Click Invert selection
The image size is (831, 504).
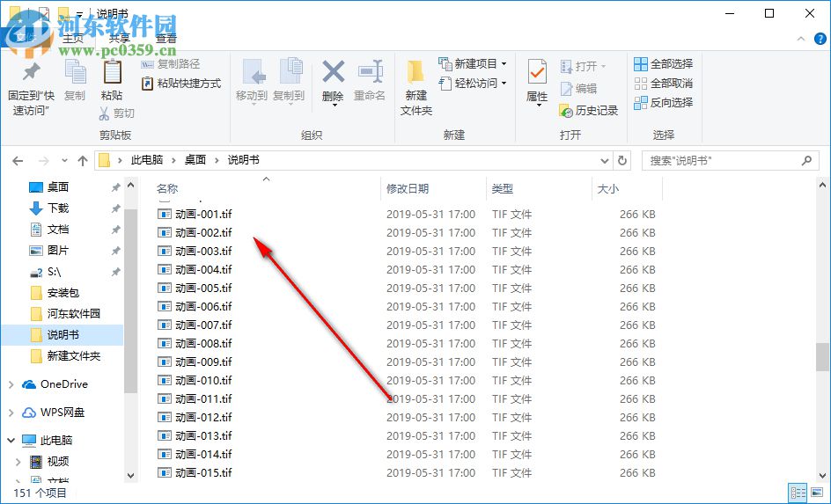(x=664, y=102)
